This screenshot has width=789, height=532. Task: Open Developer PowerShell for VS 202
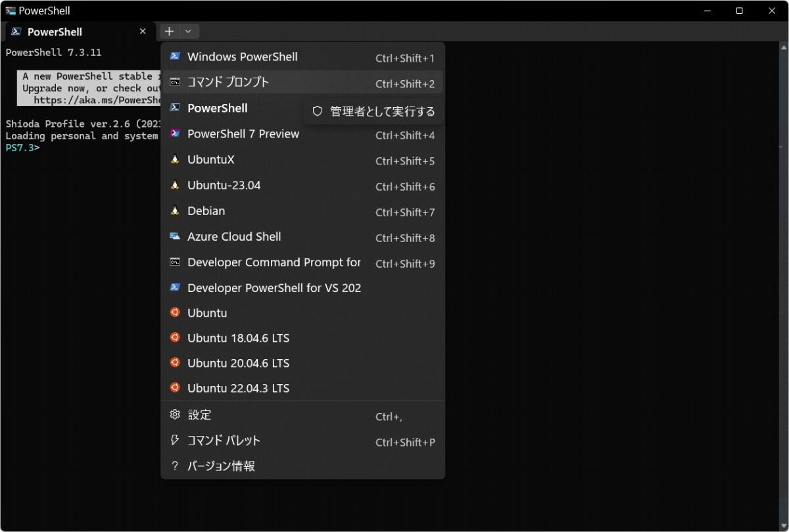pyautogui.click(x=302, y=288)
